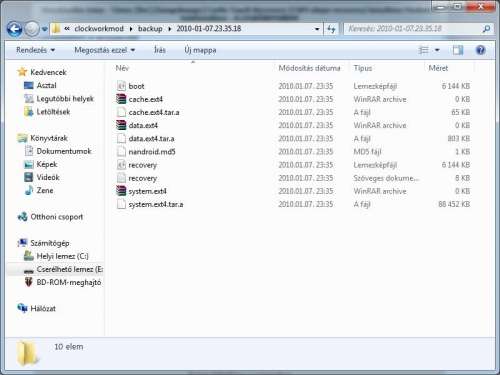Refresh the folder view
The image size is (500, 375).
point(331,29)
